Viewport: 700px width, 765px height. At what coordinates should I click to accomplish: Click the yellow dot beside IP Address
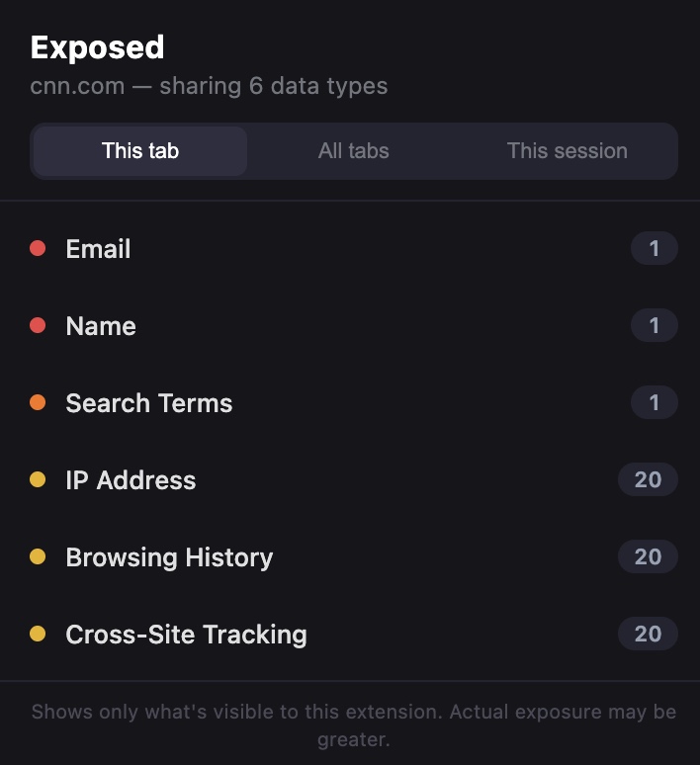coord(38,479)
